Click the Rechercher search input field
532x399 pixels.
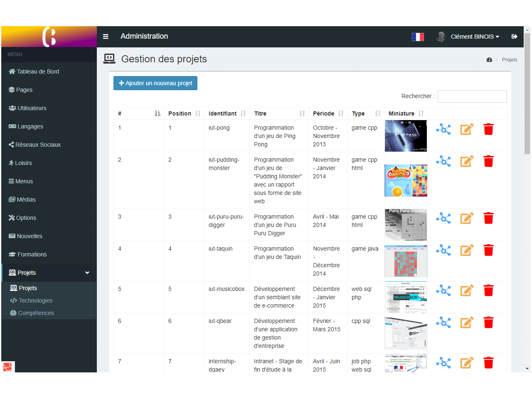472,96
